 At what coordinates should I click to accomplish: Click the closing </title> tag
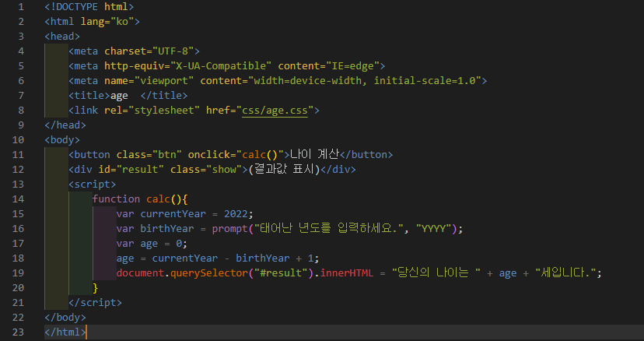click(164, 96)
